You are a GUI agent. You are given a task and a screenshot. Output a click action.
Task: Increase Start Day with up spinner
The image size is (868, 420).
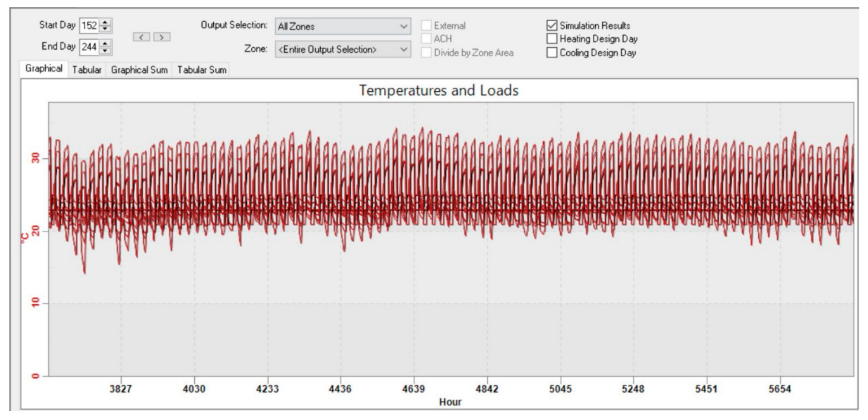105,22
